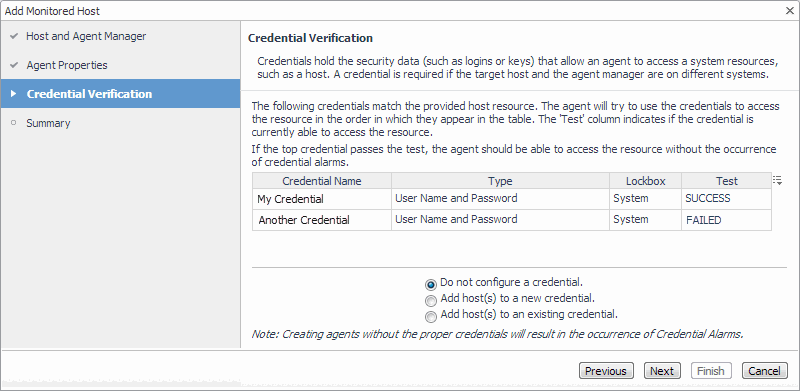Click the Agent Properties checkmark icon

pyautogui.click(x=14, y=65)
